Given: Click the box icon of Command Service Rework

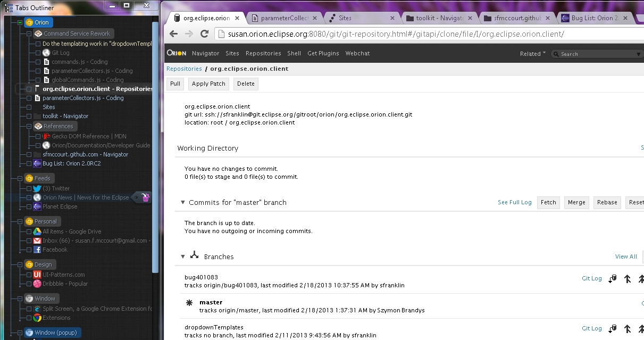Looking at the screenshot, I should click(x=38, y=34).
